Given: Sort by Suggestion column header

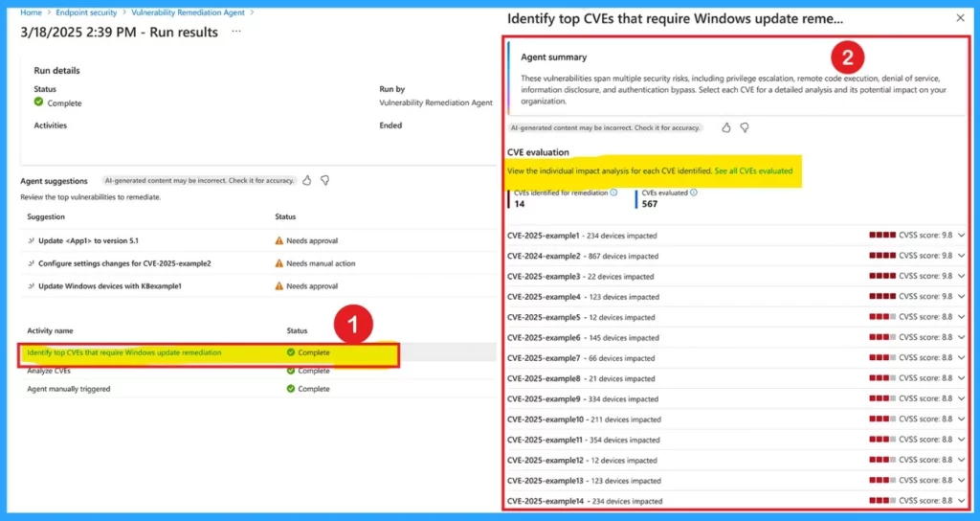Looking at the screenshot, I should click(46, 216).
